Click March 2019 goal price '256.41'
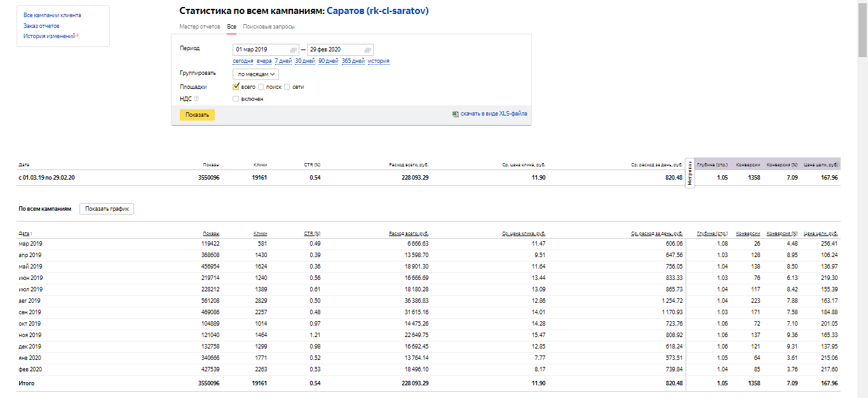The height and width of the screenshot is (398, 868). [829, 243]
